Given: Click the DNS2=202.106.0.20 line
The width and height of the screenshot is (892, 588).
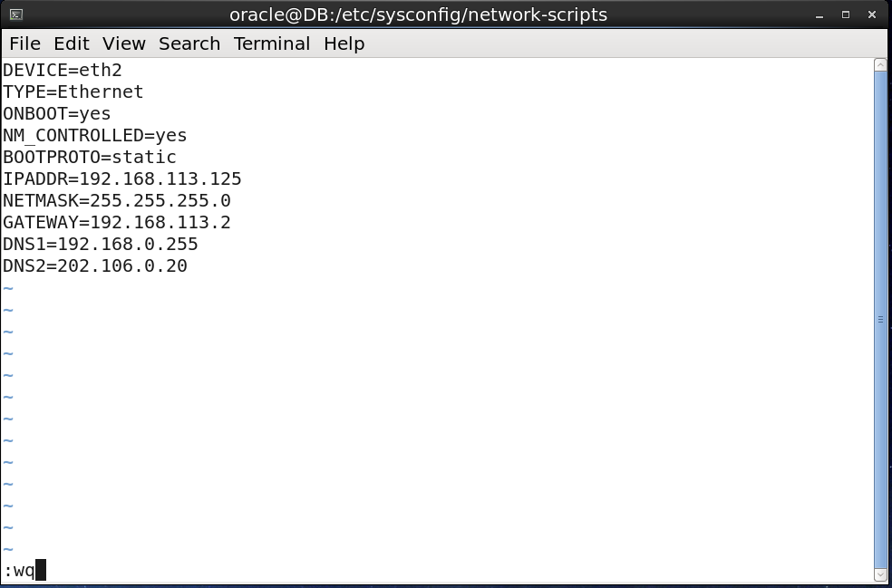Looking at the screenshot, I should click(x=95, y=265).
